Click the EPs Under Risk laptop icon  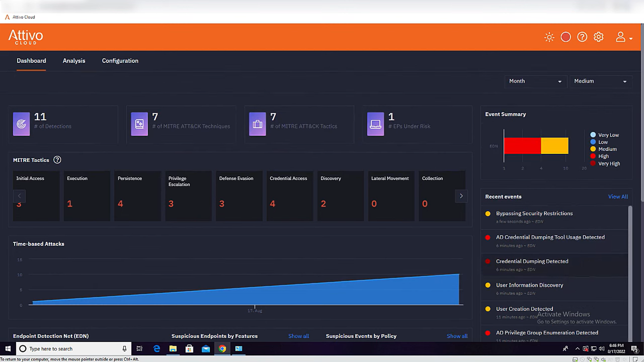tap(375, 124)
